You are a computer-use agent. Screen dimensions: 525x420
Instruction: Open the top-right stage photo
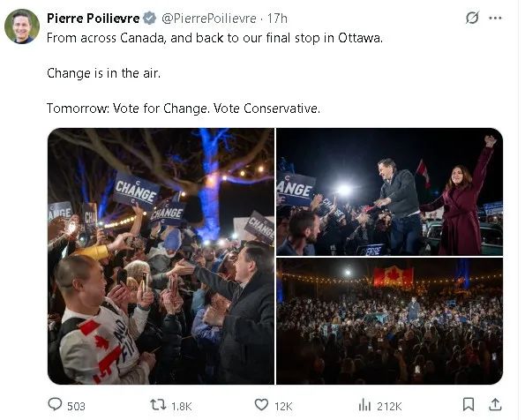pos(390,191)
